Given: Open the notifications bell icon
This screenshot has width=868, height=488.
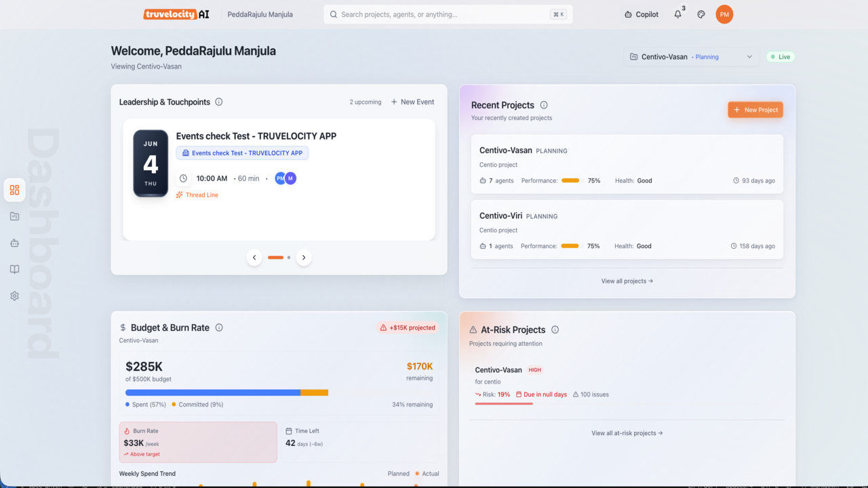Looking at the screenshot, I should tap(677, 14).
